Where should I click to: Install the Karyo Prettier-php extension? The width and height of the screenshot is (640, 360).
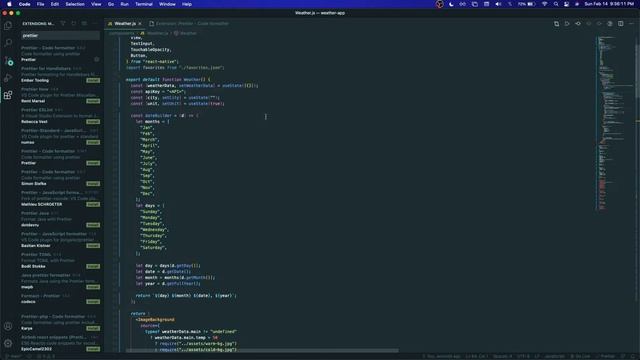[93, 329]
